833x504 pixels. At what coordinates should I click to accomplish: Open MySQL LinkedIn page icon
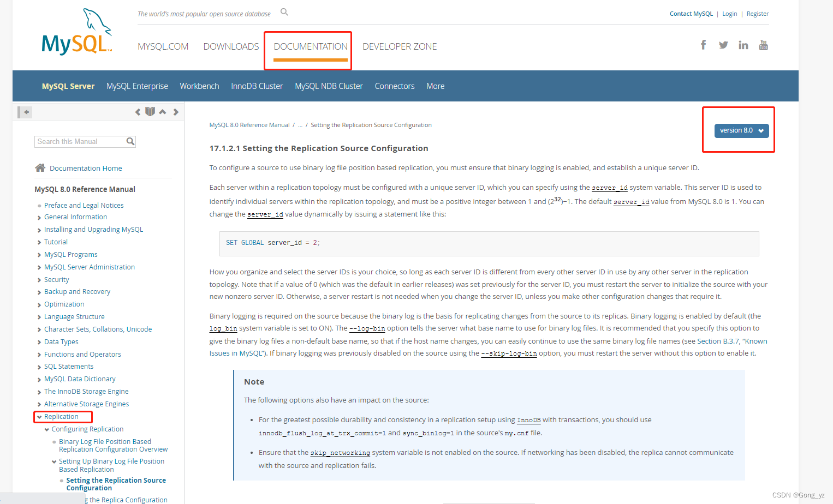click(743, 45)
